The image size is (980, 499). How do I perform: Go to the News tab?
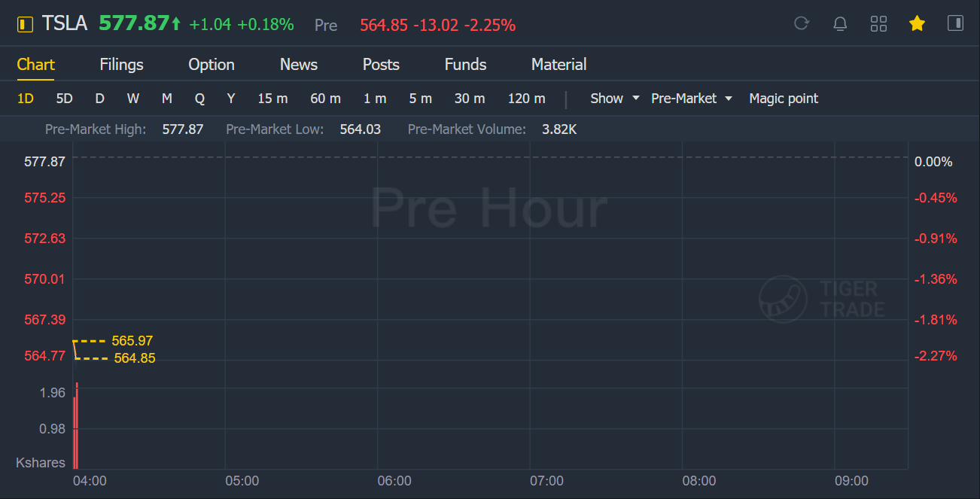[x=299, y=65]
